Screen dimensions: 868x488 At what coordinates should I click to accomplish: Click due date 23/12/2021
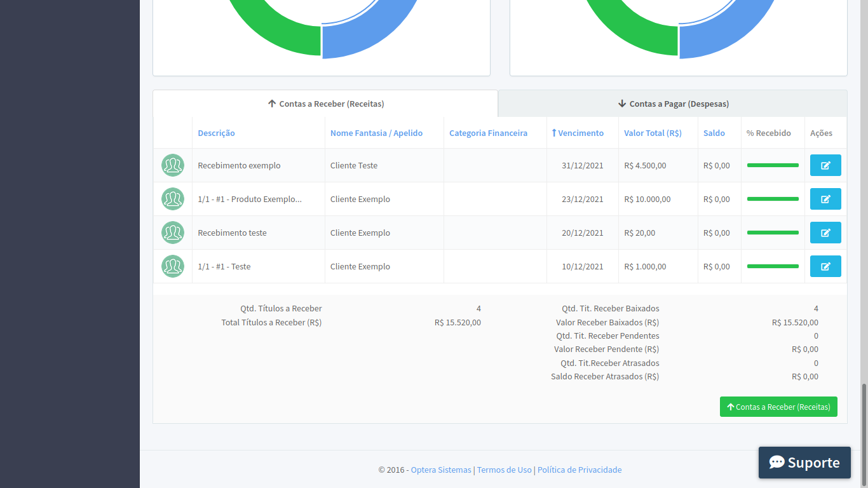(x=583, y=199)
